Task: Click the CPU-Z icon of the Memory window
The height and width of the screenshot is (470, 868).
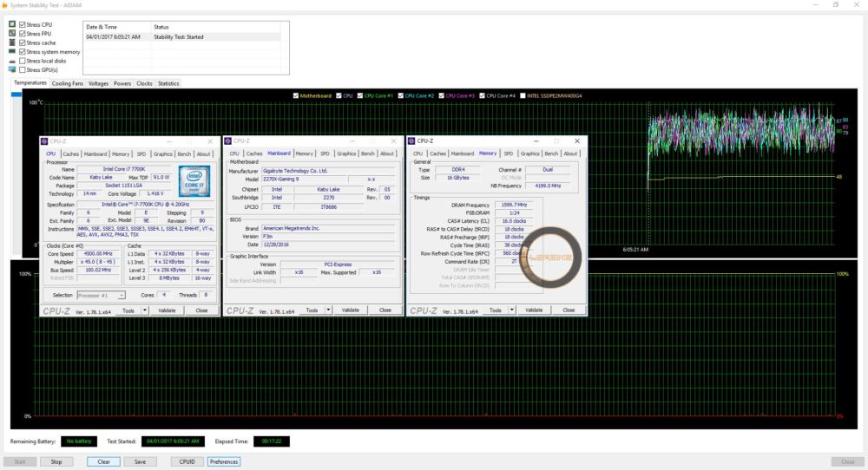Action: (411, 141)
